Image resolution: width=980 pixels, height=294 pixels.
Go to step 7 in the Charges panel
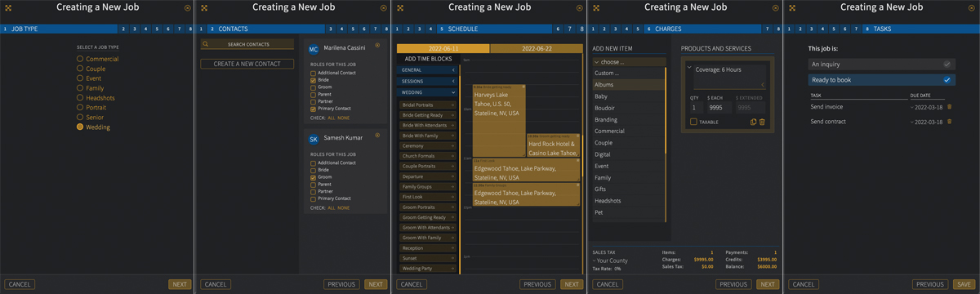[768, 29]
